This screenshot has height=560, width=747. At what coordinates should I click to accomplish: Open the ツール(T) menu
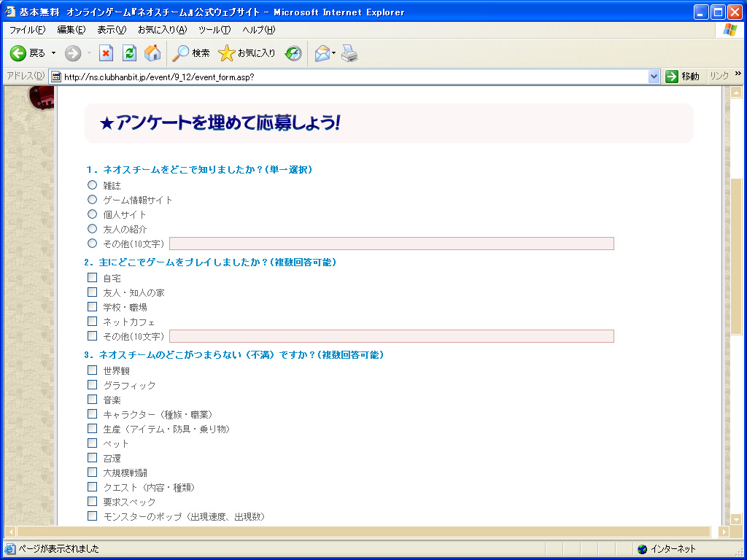click(x=214, y=30)
